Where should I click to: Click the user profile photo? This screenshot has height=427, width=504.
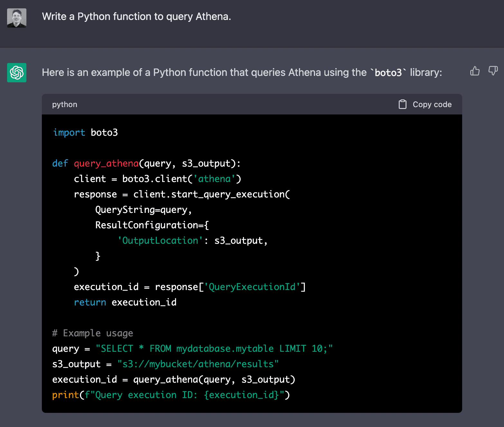pos(17,18)
